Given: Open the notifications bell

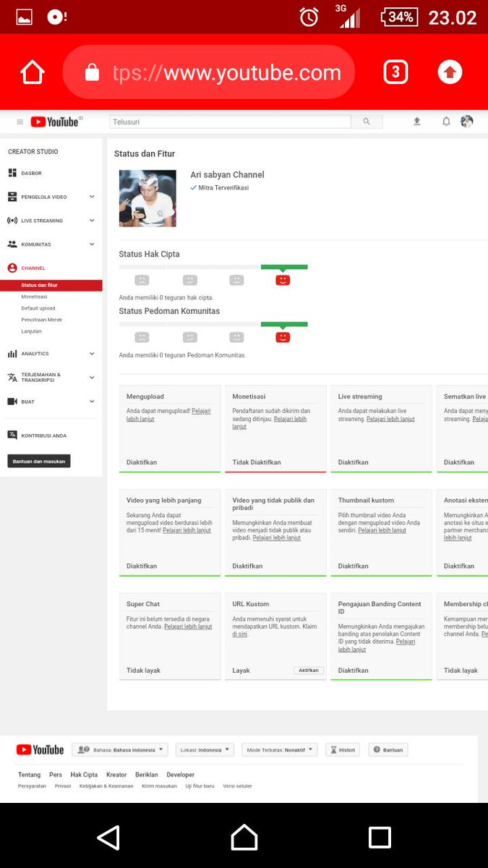Looking at the screenshot, I should [446, 122].
